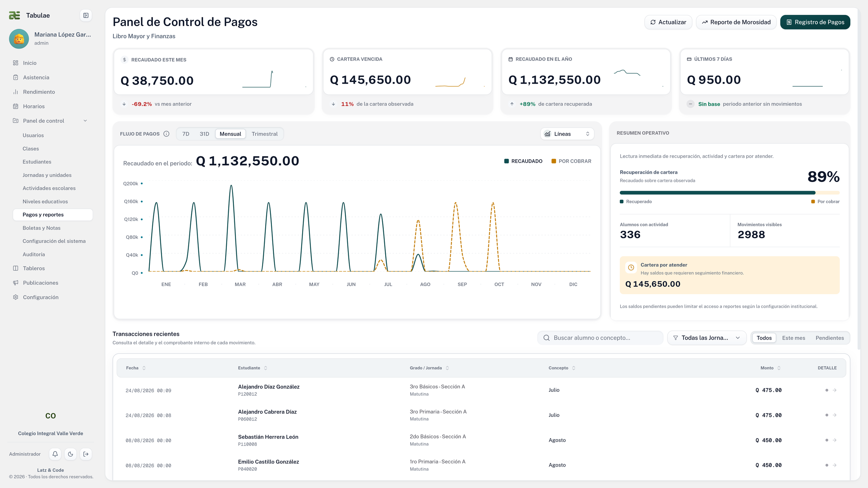This screenshot has width=868, height=488.
Task: Sort table by Monto column
Action: [x=770, y=368]
